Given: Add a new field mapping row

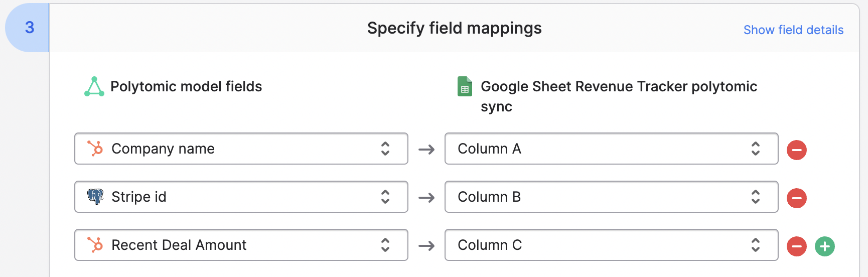Looking at the screenshot, I should point(824,246).
